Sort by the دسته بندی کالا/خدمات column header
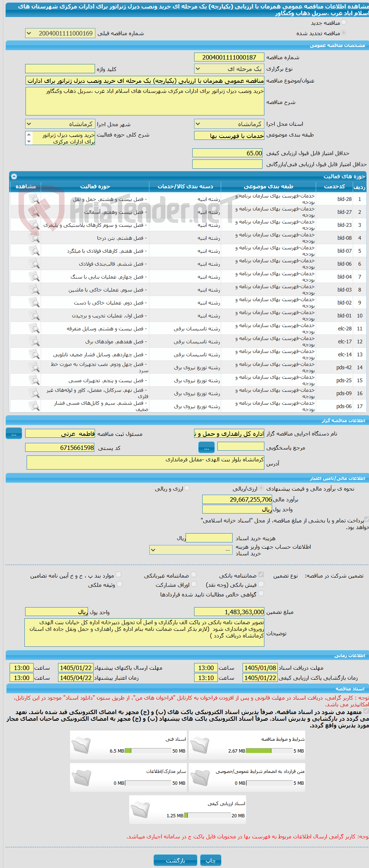This screenshot has width=369, height=868. (x=185, y=186)
